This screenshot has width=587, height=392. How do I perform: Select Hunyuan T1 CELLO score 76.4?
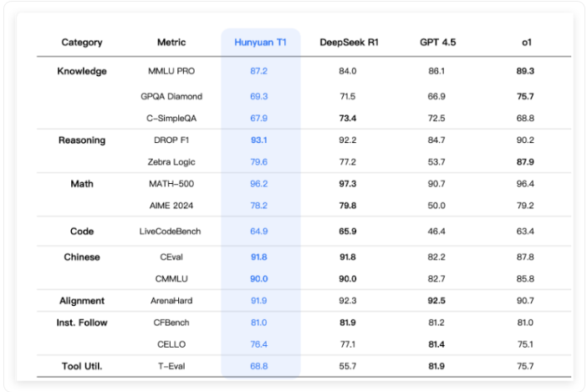click(x=258, y=344)
